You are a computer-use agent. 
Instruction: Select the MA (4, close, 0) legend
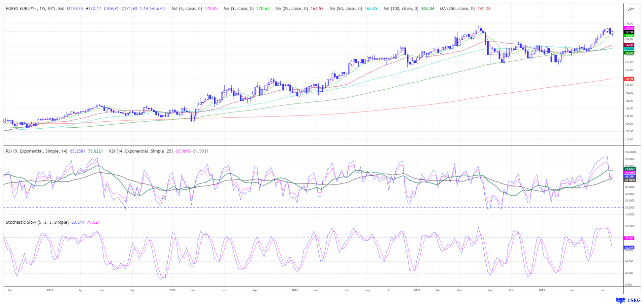click(187, 9)
